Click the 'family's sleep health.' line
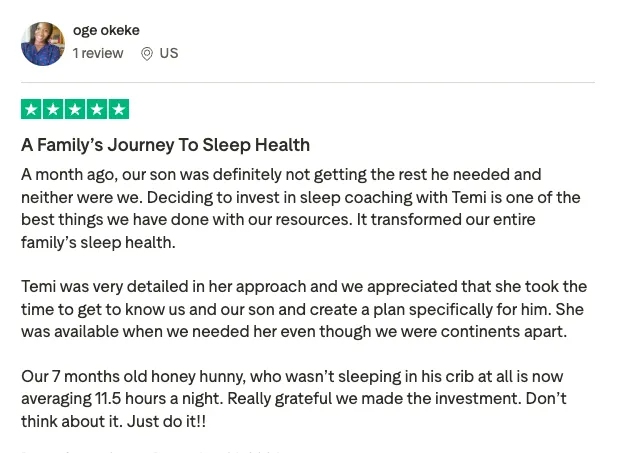The image size is (617, 453). pos(98,242)
